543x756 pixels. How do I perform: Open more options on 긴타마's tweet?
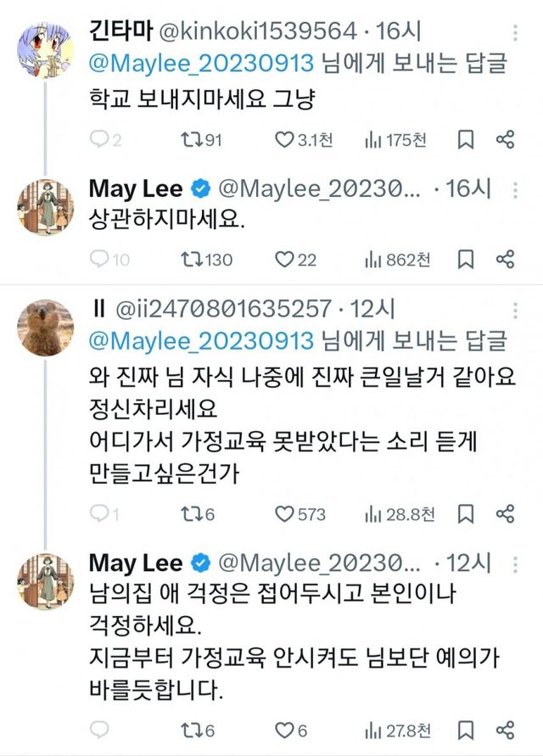coord(516,33)
